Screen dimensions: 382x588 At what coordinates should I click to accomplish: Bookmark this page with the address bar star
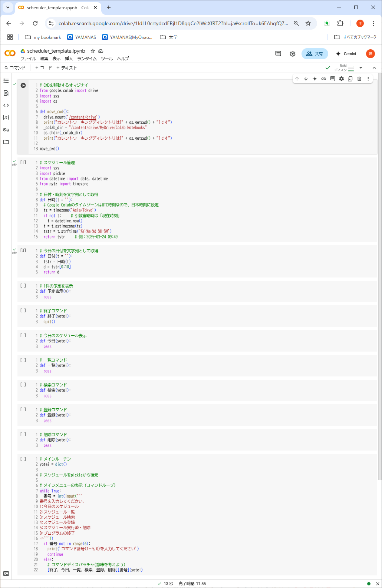pos(308,23)
